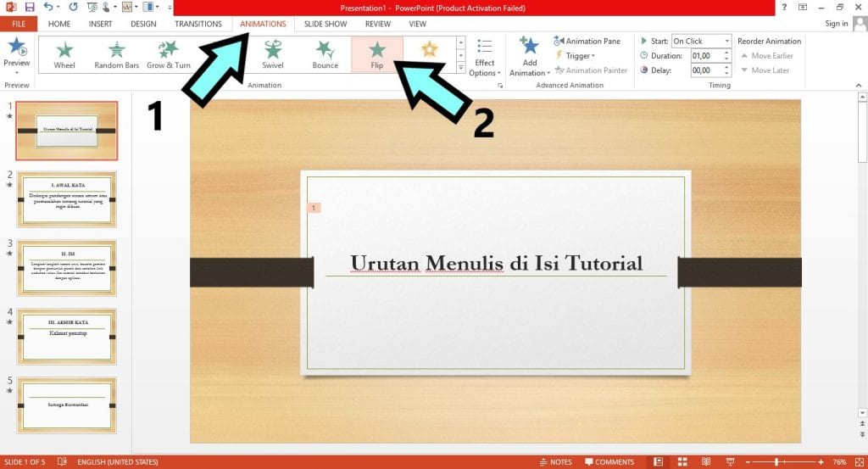
Task: Click the disabled Animation Painter
Action: click(591, 70)
